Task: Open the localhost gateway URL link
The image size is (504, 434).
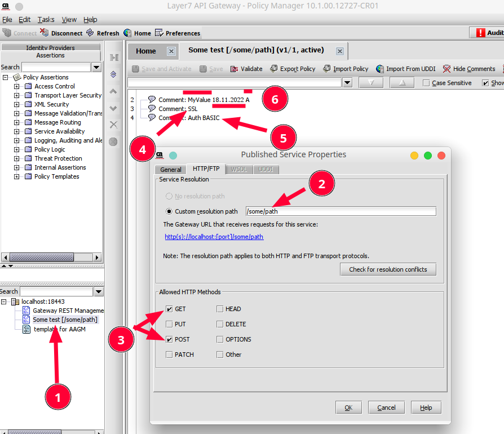Action: pyautogui.click(x=214, y=237)
